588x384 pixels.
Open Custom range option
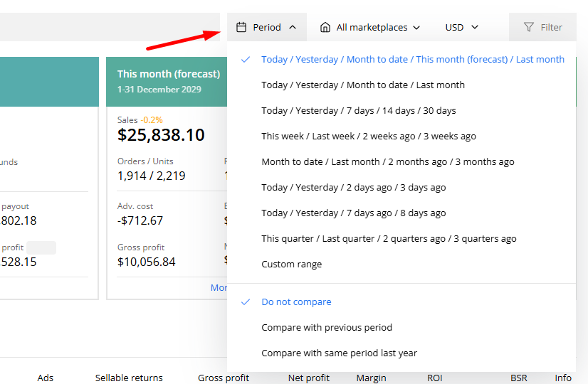(x=291, y=264)
